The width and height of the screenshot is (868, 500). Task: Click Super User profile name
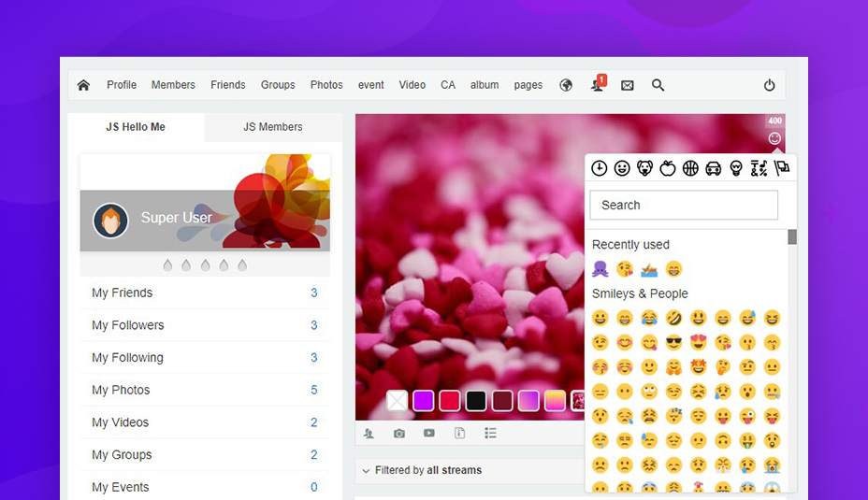176,218
